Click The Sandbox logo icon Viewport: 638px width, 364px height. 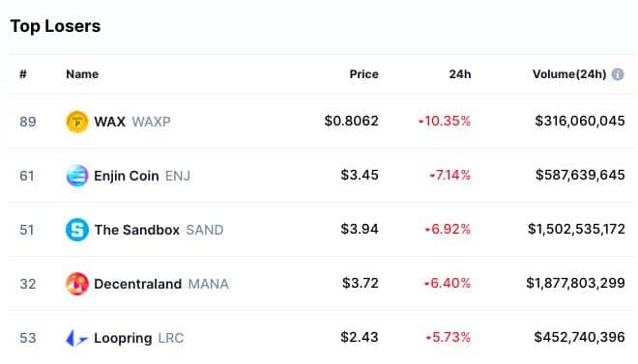click(77, 230)
